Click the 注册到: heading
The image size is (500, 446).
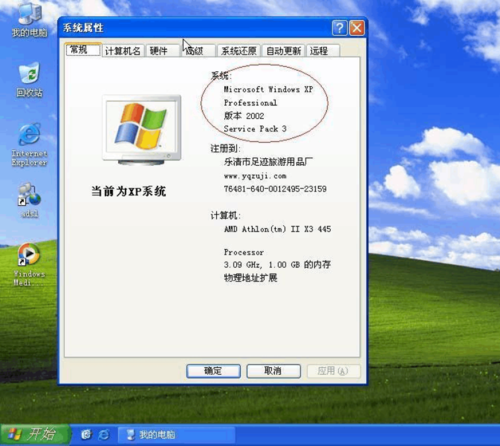point(225,149)
